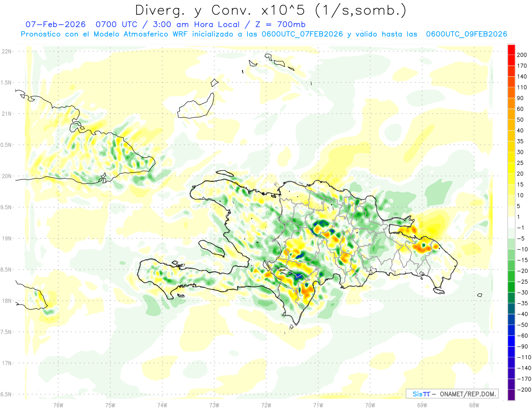
Task: Click the '-35' color bar value
Action: (522, 304)
